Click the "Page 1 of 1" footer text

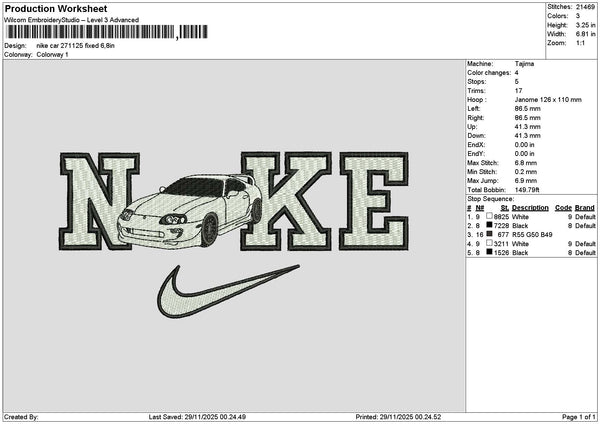[x=579, y=417]
